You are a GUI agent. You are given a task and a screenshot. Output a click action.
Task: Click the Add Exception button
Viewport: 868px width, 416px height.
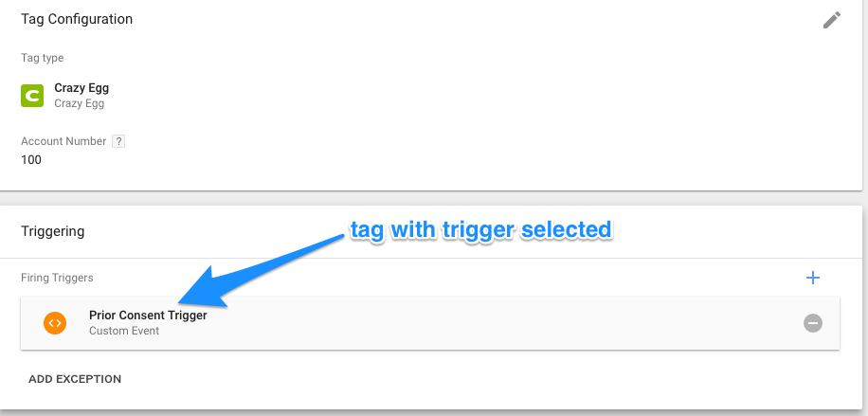tap(75, 379)
